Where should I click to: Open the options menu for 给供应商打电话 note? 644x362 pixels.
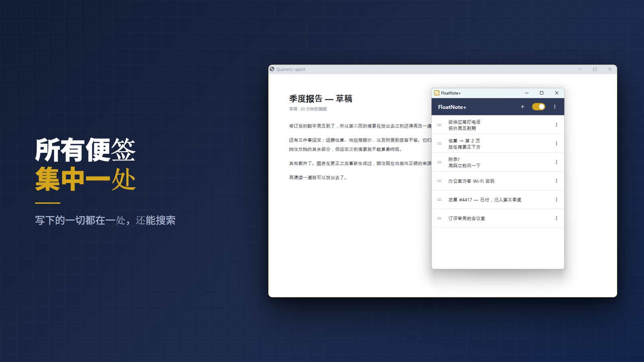click(x=556, y=125)
